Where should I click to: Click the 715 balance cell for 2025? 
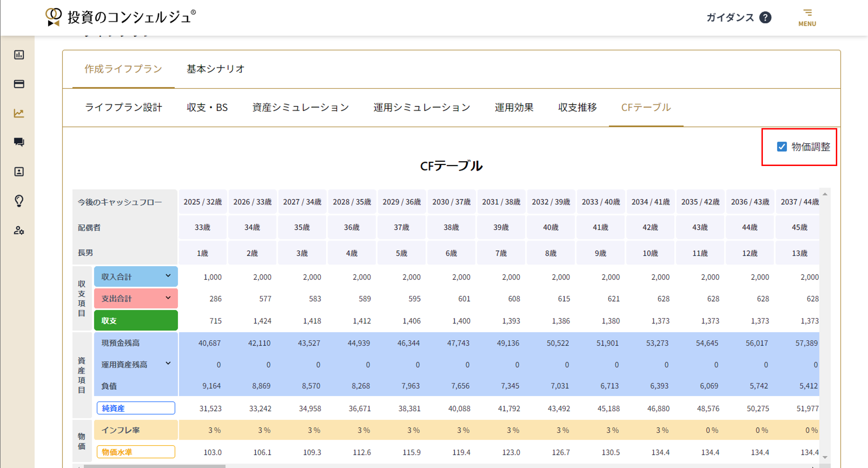[216, 321]
